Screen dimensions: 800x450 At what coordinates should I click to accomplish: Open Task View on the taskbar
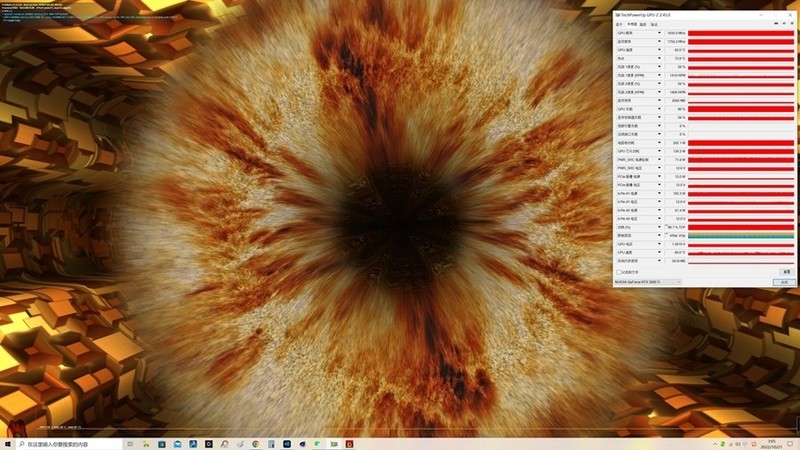(x=130, y=444)
